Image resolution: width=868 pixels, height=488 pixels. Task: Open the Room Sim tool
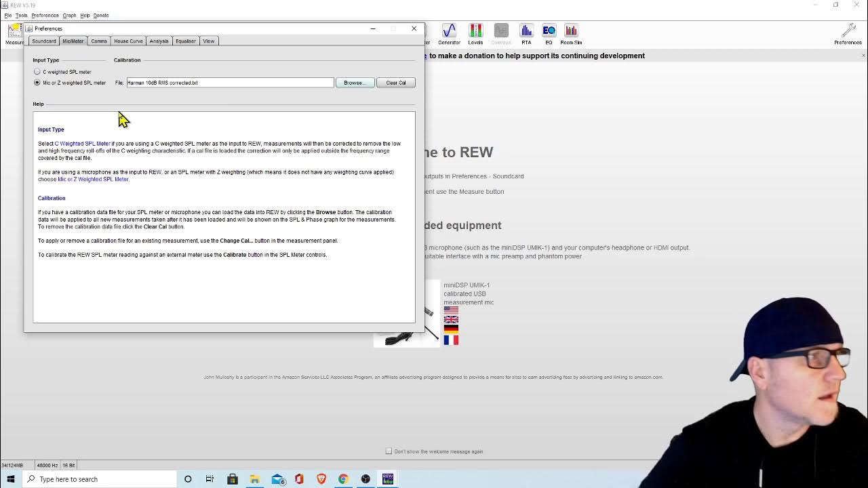coord(571,34)
